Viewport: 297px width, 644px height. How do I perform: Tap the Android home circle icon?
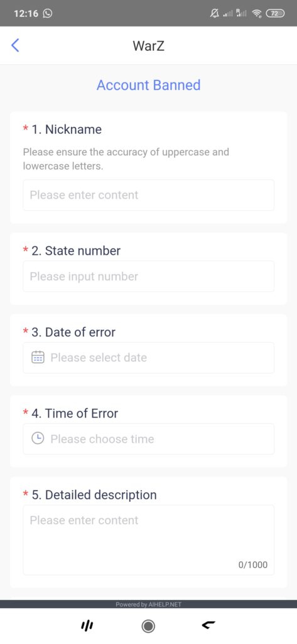pyautogui.click(x=148, y=626)
